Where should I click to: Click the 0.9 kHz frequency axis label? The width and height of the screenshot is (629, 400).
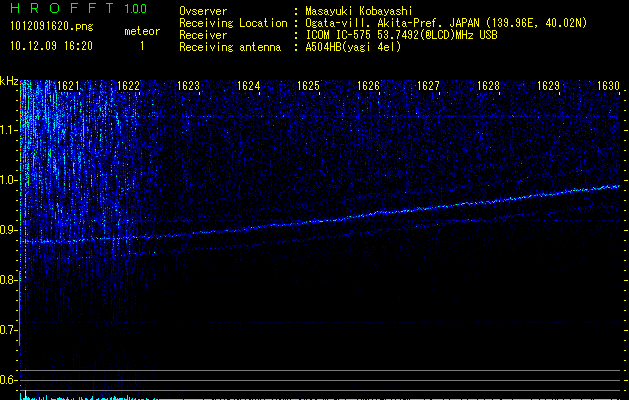tap(9, 230)
